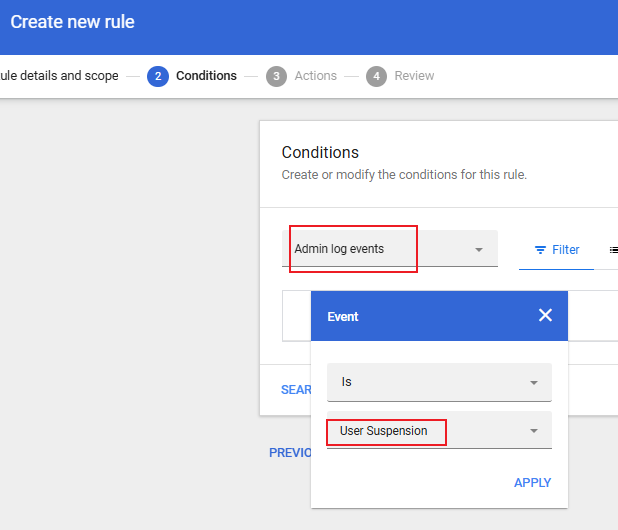Viewport: 618px width, 530px height.
Task: Jump to the Review step
Action: pos(414,76)
